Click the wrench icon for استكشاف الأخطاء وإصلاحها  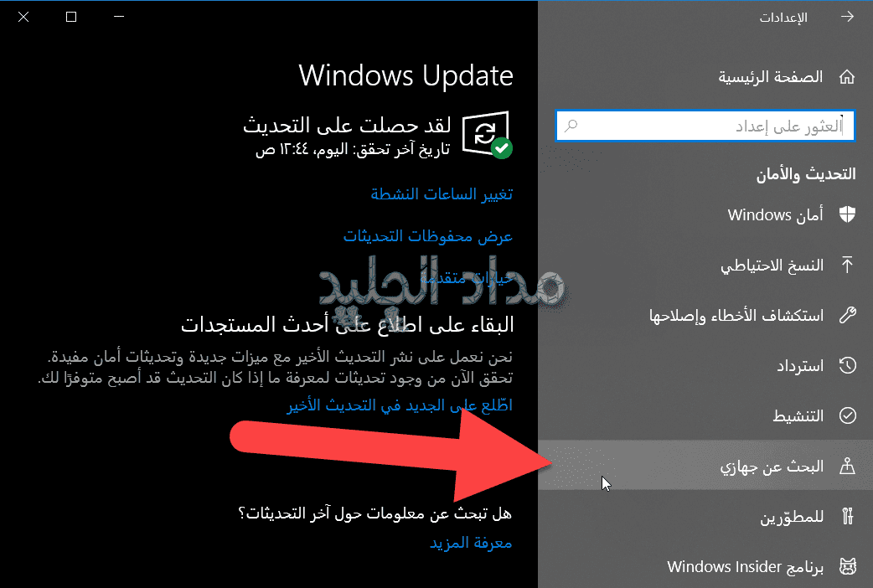pyautogui.click(x=847, y=315)
